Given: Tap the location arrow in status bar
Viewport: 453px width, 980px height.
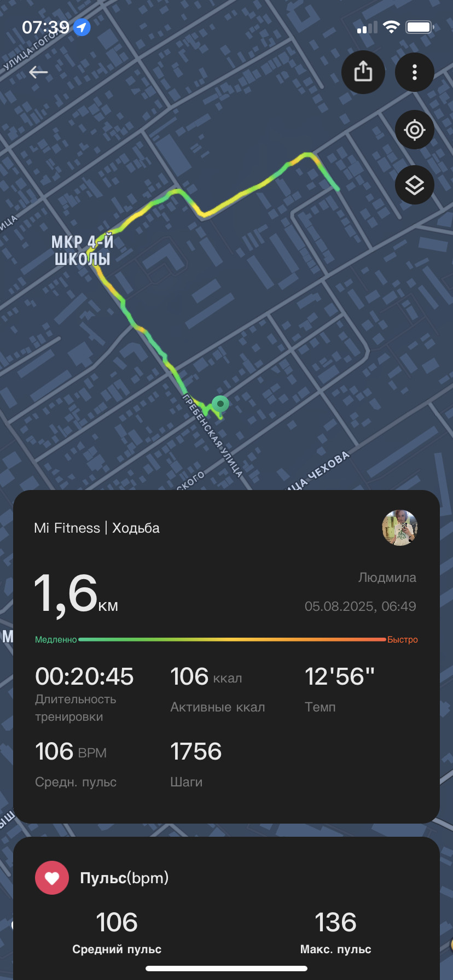Looking at the screenshot, I should pos(82,27).
